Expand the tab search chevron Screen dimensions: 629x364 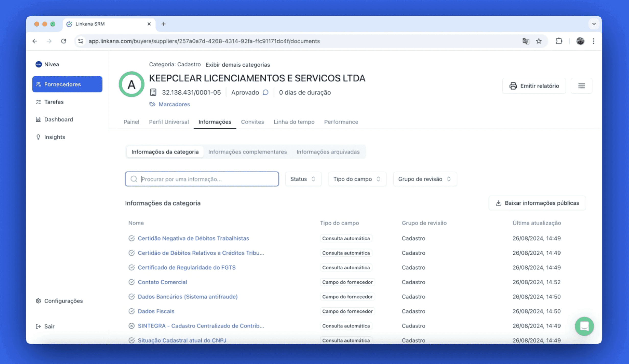[594, 24]
